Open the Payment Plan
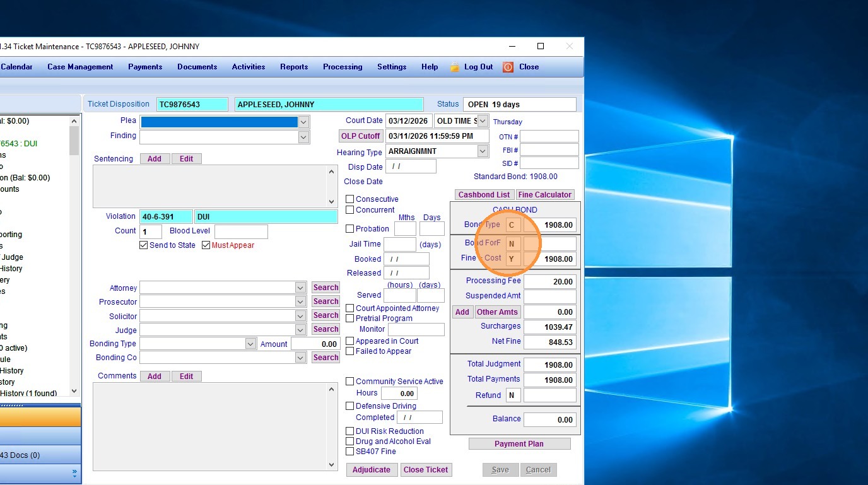The image size is (868, 485). [x=519, y=444]
